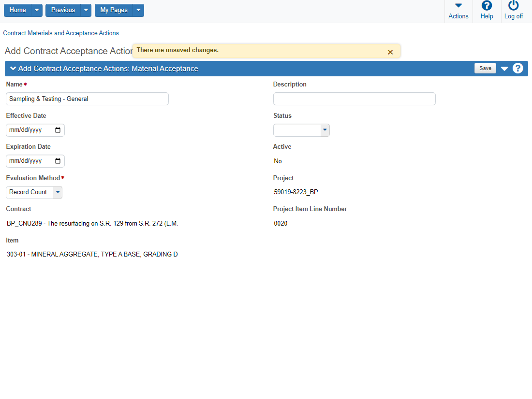Image resolution: width=532 pixels, height=399 pixels.
Task: Expand the Status dropdown
Action: (x=325, y=130)
